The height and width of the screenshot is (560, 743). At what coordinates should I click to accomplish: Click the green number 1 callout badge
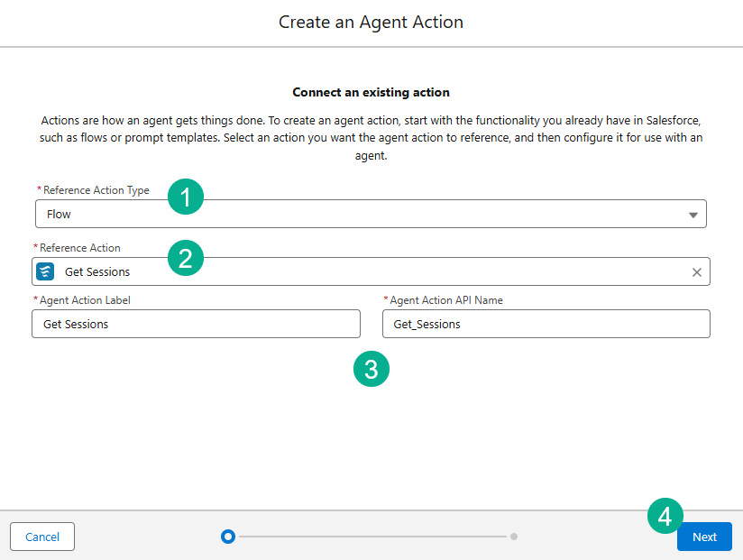[x=186, y=197]
